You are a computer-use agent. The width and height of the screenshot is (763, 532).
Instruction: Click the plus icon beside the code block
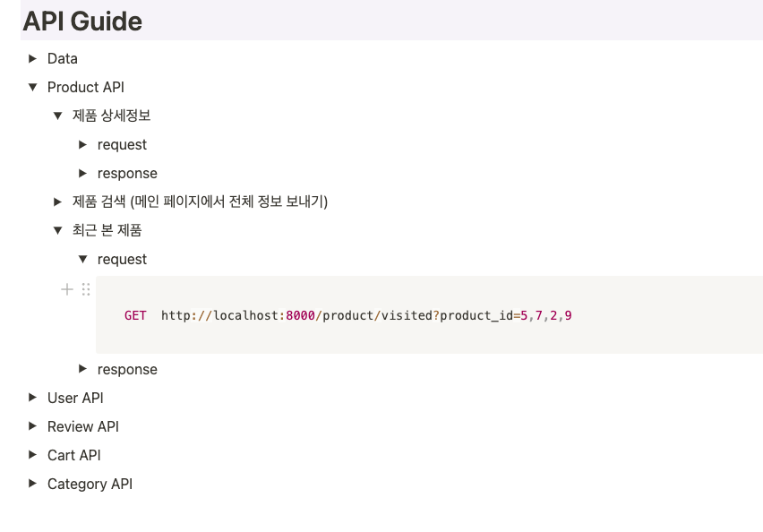coord(66,289)
